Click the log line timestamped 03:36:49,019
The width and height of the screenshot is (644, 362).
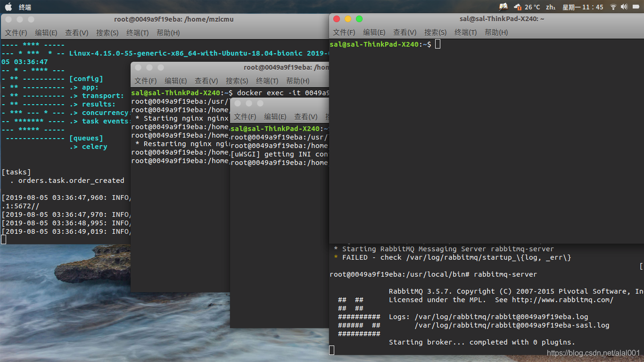click(66, 231)
